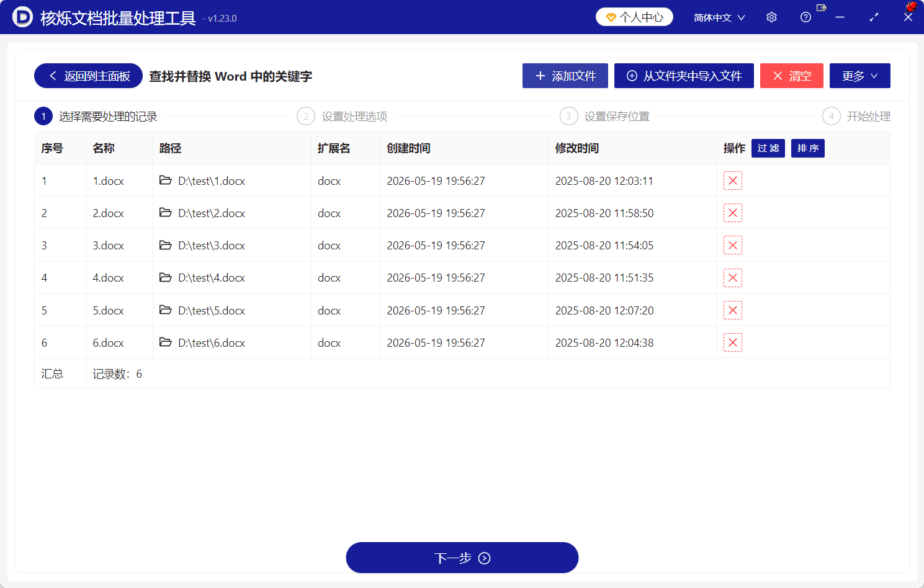The image size is (924, 588).
Task: Delete row 1.docx with red X
Action: [x=733, y=180]
